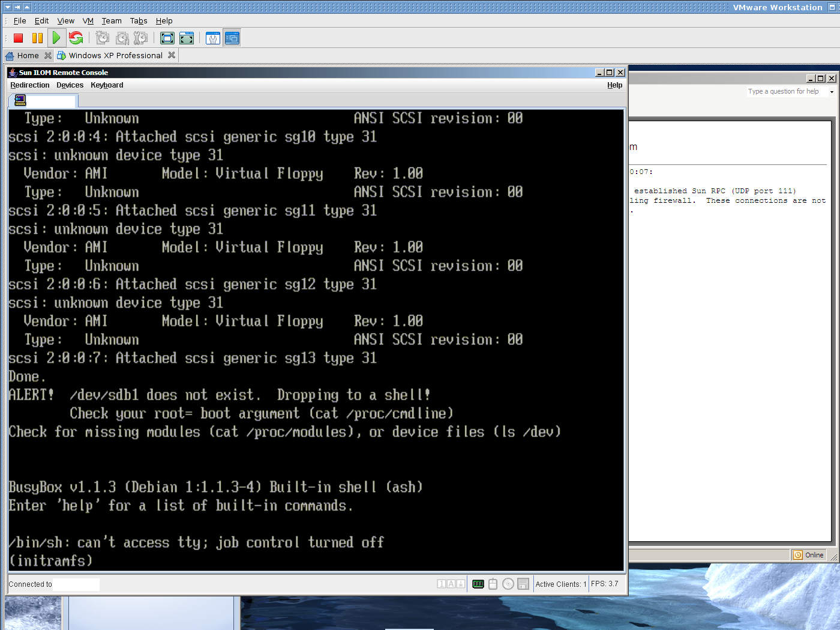Take a snapshot using the clock camera icon
Viewport: 840px width, 630px height.
click(103, 38)
